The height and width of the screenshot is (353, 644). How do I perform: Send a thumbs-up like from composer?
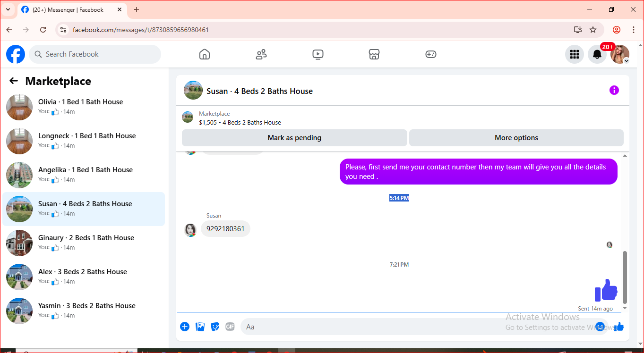(x=619, y=327)
